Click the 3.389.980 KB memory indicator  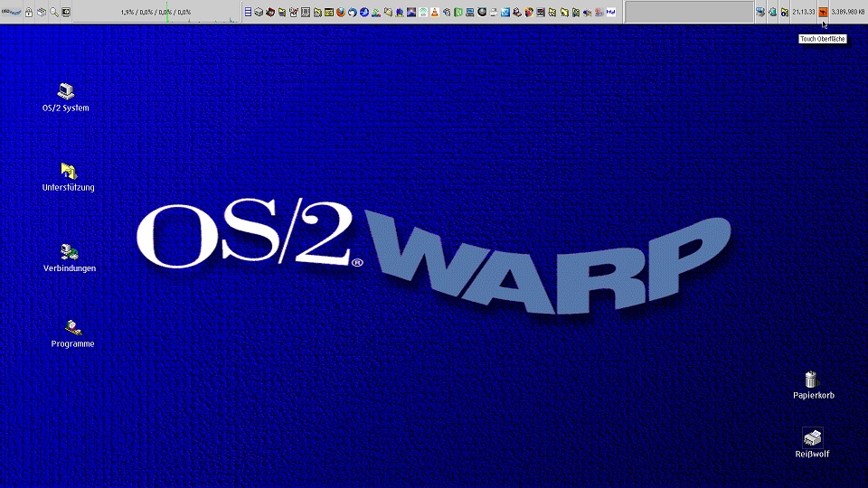pos(848,12)
